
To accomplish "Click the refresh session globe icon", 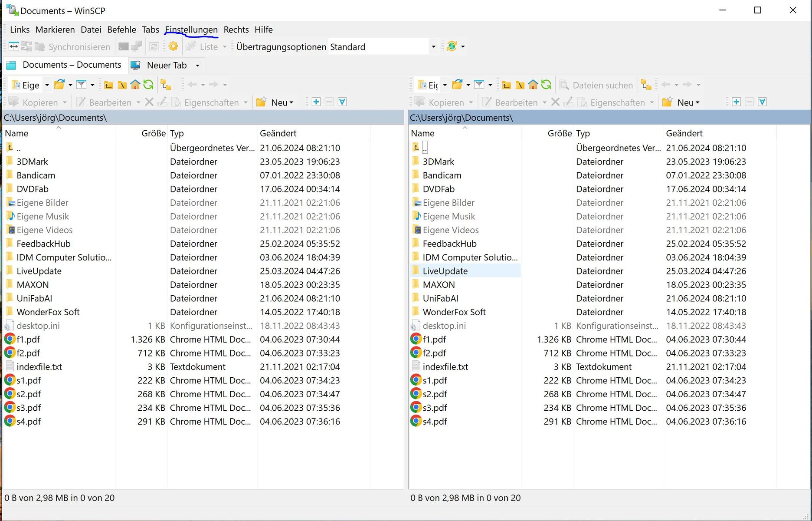I will click(x=452, y=46).
